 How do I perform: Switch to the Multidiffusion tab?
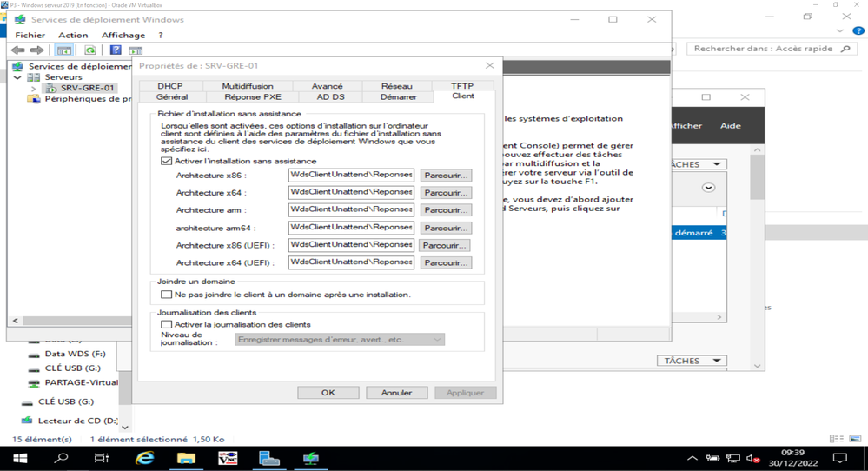(x=248, y=86)
